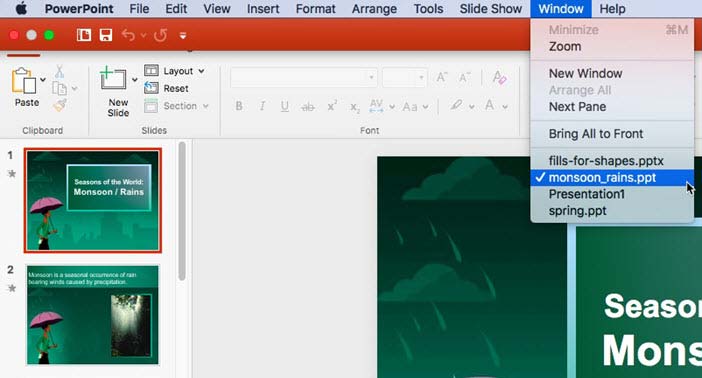Expand the New Slide dropdown arrow
Screen dimensions: 702x378
pos(134,80)
